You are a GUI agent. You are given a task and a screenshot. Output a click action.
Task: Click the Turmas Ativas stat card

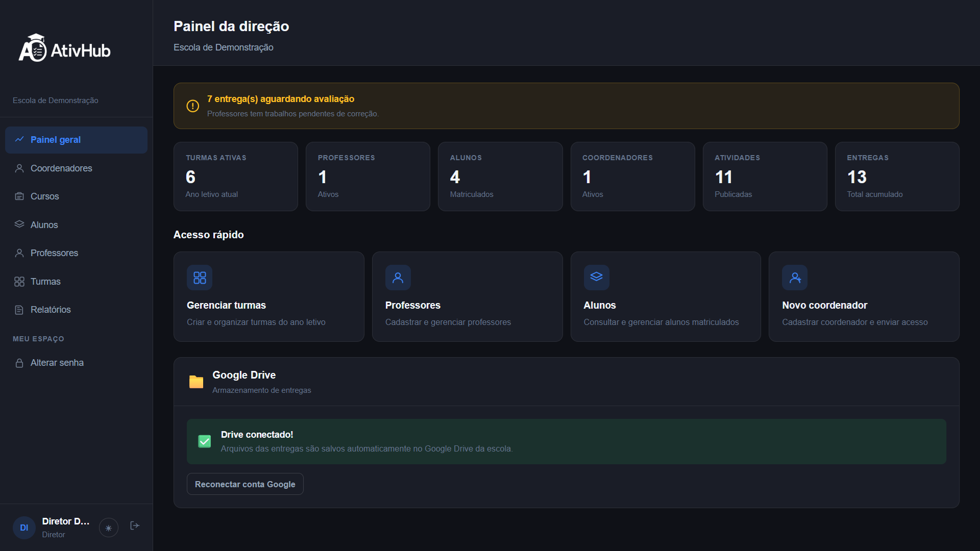(x=236, y=177)
